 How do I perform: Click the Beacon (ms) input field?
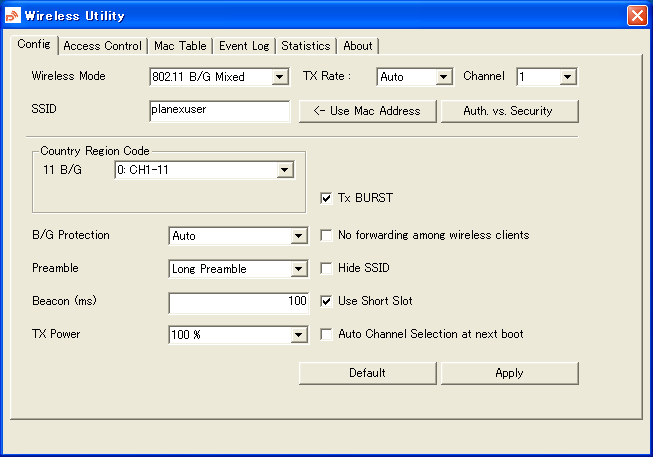239,303
